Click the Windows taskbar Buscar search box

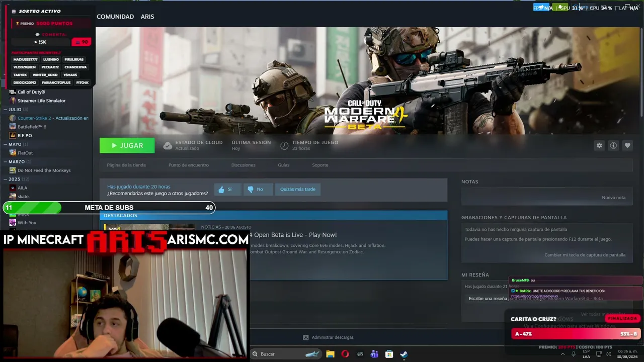point(285,354)
